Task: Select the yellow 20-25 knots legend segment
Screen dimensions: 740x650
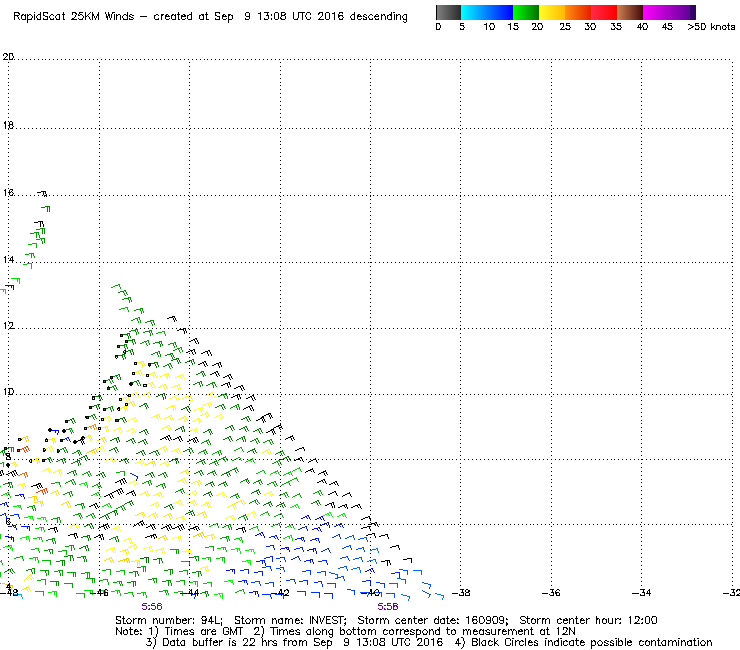Action: [x=552, y=12]
